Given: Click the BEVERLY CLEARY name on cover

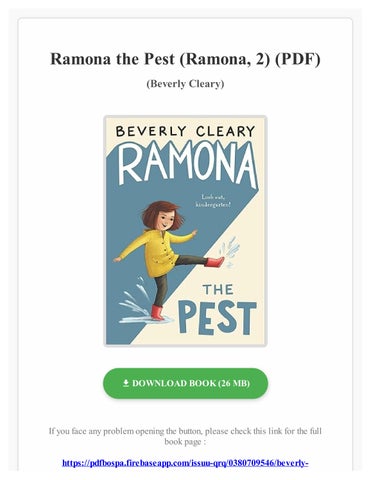Looking at the screenshot, I should pyautogui.click(x=185, y=131).
